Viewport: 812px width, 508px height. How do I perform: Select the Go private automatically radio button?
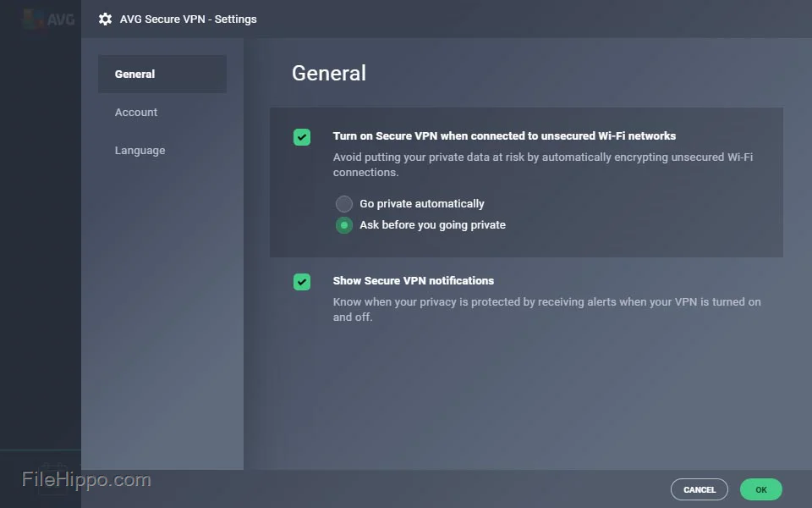(344, 204)
